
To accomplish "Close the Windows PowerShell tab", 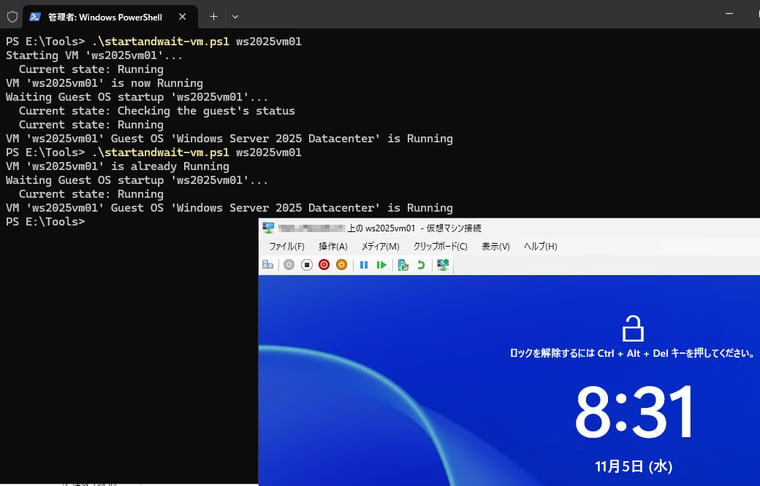I will 182,17.
